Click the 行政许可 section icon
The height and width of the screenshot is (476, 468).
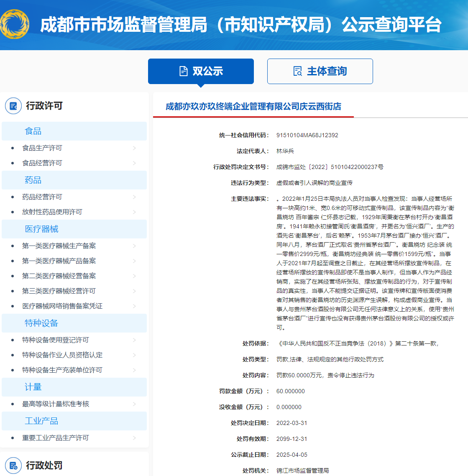pyautogui.click(x=13, y=106)
